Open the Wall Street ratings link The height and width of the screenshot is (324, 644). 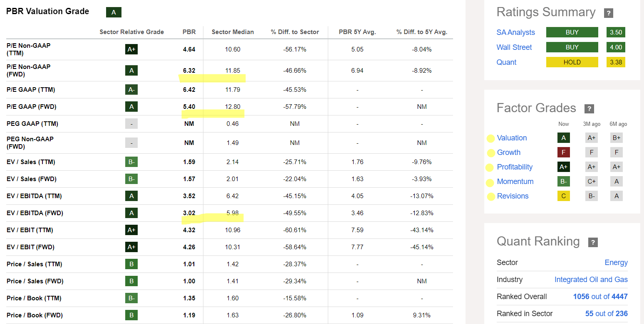(514, 47)
